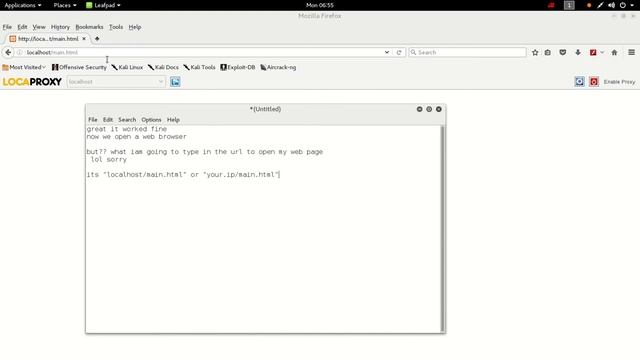Click the 'now we open a web browser' line

(136, 137)
